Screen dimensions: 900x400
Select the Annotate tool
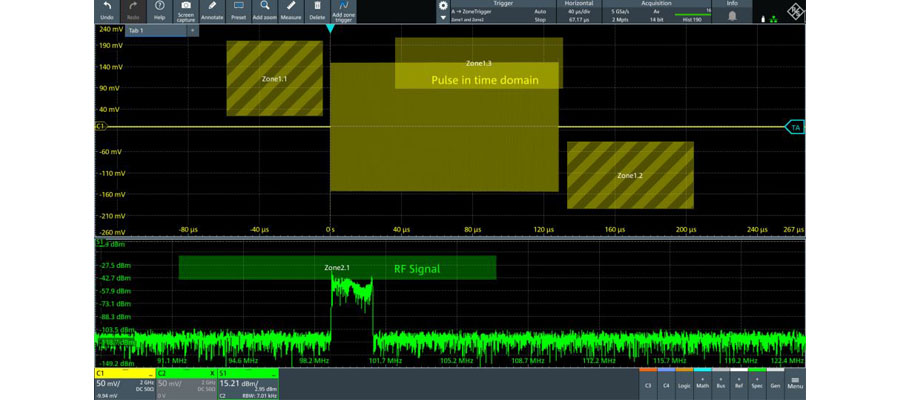[x=212, y=10]
